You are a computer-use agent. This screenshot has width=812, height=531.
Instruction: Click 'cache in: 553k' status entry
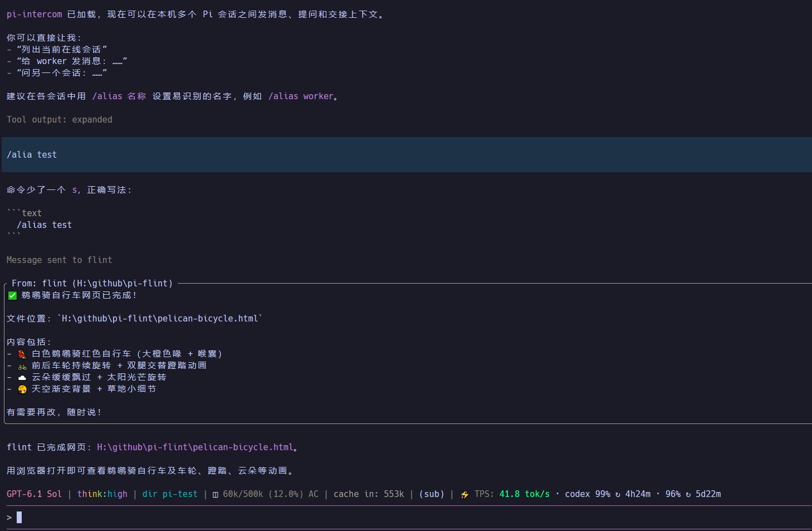click(x=369, y=494)
